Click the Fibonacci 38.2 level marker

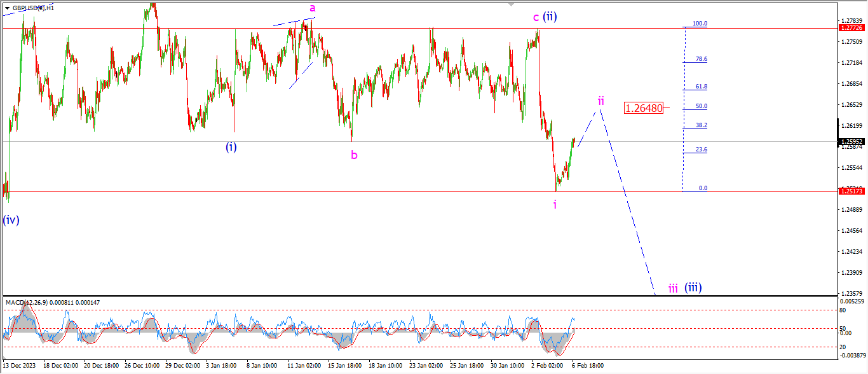[x=701, y=125]
